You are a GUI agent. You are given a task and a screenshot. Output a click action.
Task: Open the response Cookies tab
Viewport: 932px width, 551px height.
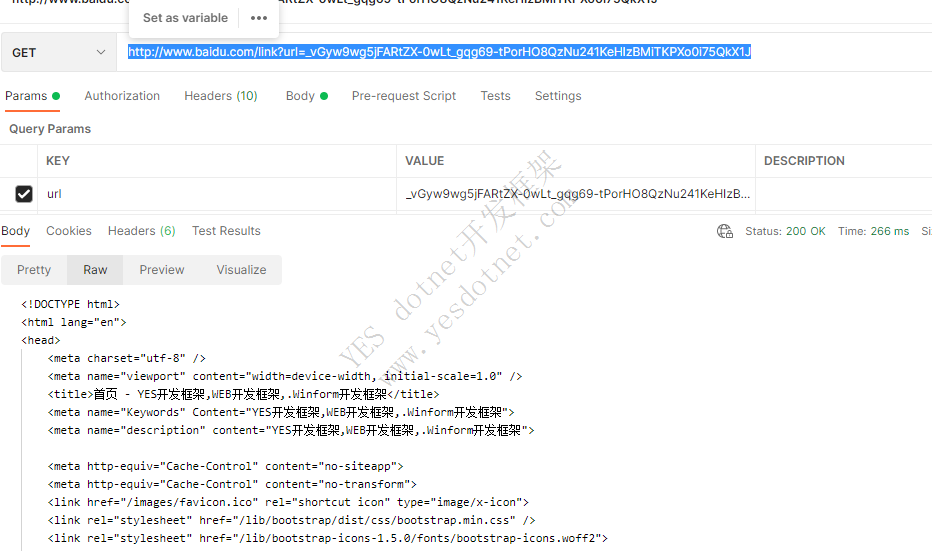[x=69, y=231]
